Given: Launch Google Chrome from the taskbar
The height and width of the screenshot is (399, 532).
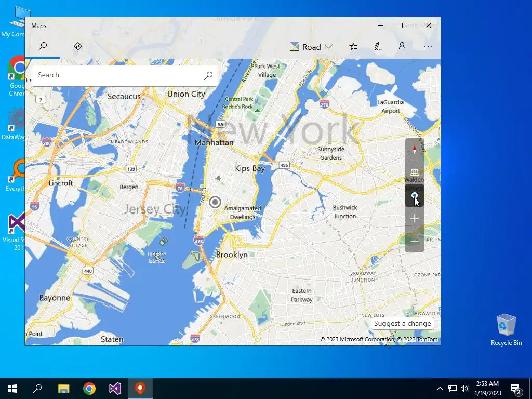Looking at the screenshot, I should click(x=89, y=389).
